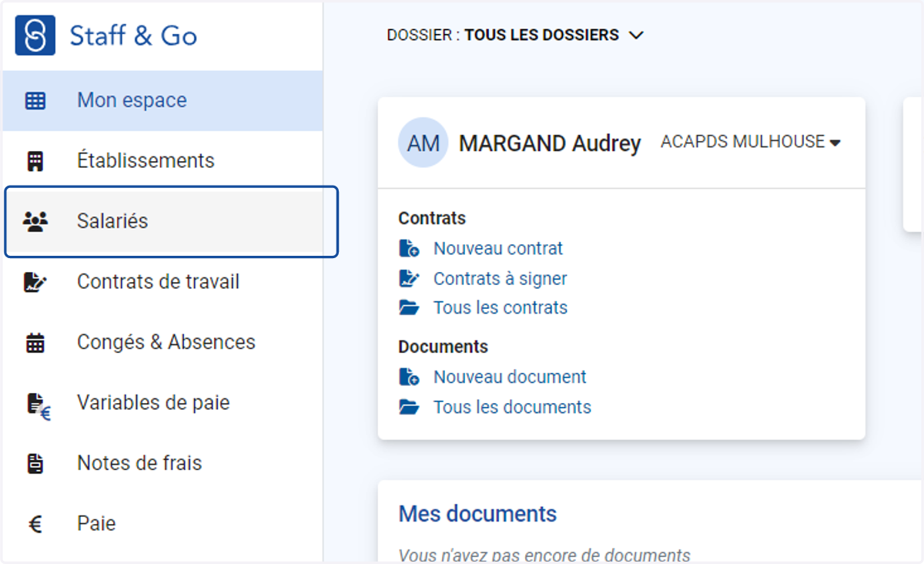This screenshot has width=924, height=564.
Task: Click the Salariés people icon
Action: coord(35,221)
